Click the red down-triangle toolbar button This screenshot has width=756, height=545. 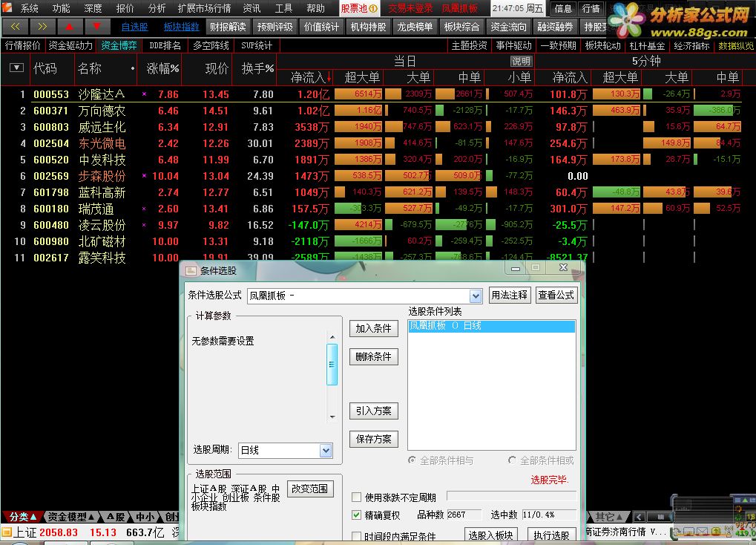(97, 27)
